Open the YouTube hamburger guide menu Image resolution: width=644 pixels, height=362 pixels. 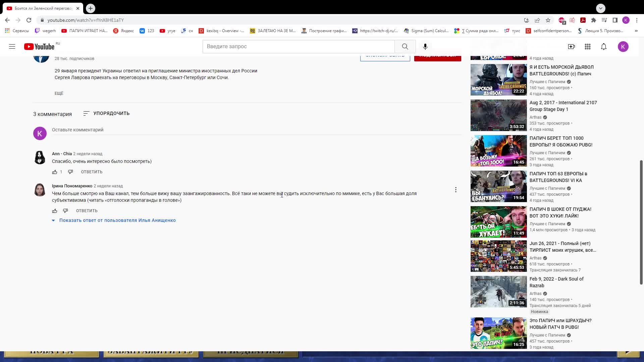tap(12, 47)
